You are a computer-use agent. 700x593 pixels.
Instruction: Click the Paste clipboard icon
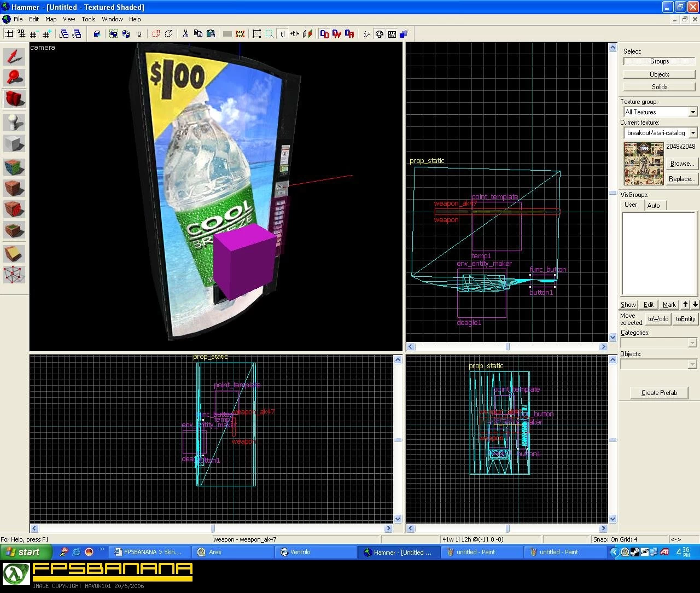coord(211,34)
